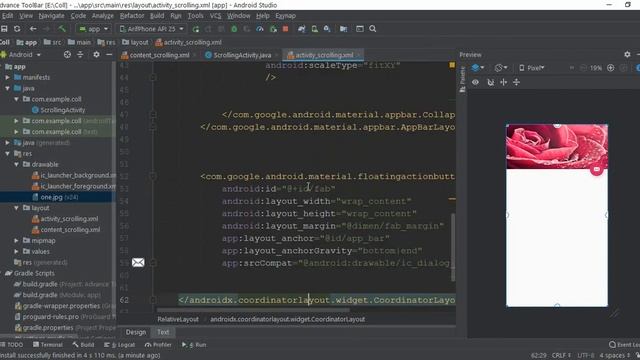Open the Tools menu
This screenshot has width=640, height=360.
tap(195, 16)
